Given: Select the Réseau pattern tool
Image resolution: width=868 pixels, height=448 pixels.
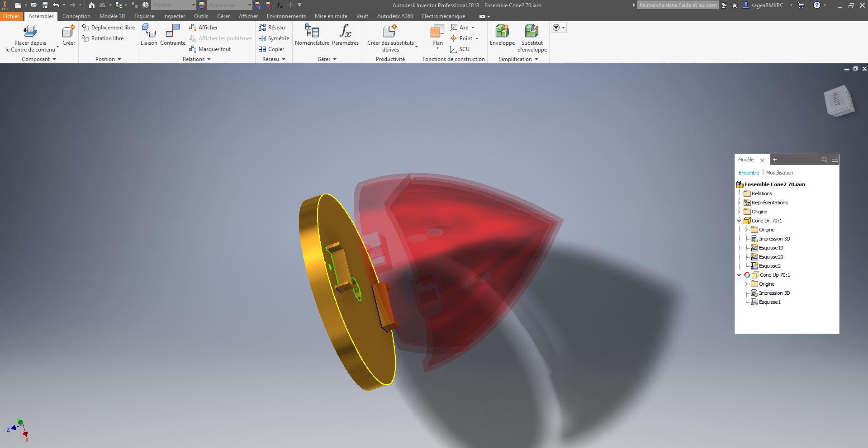Looking at the screenshot, I should point(271,28).
